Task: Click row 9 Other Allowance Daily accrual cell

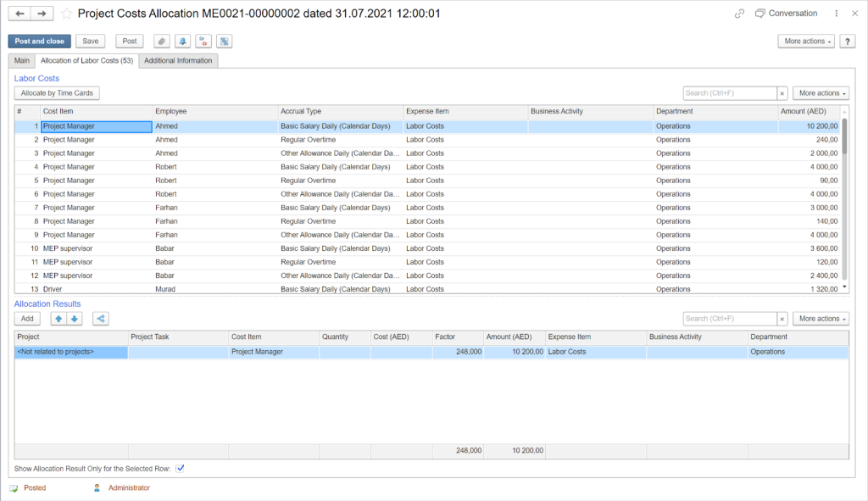Action: tap(341, 235)
